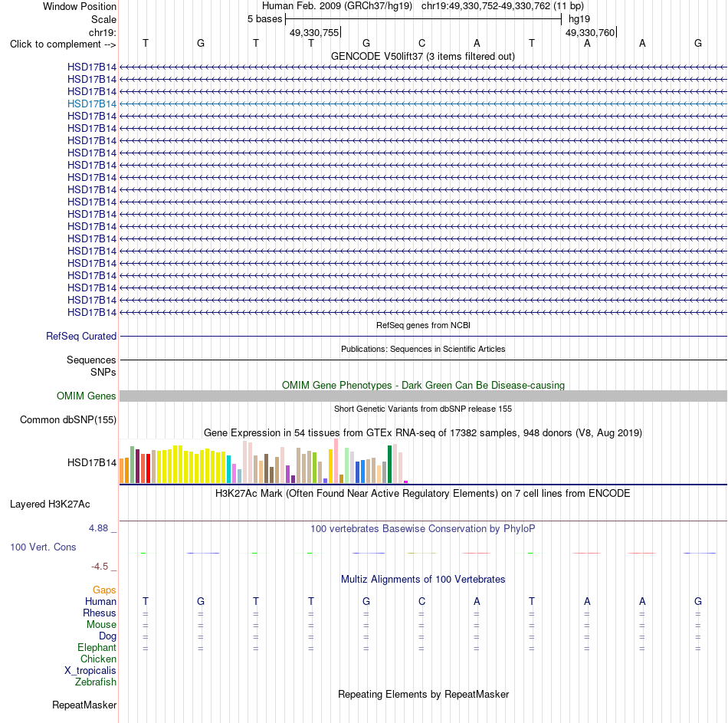Open 'Gene Expression in 54 tissues from GTEx' title
The width and height of the screenshot is (728, 723).
pos(423,432)
